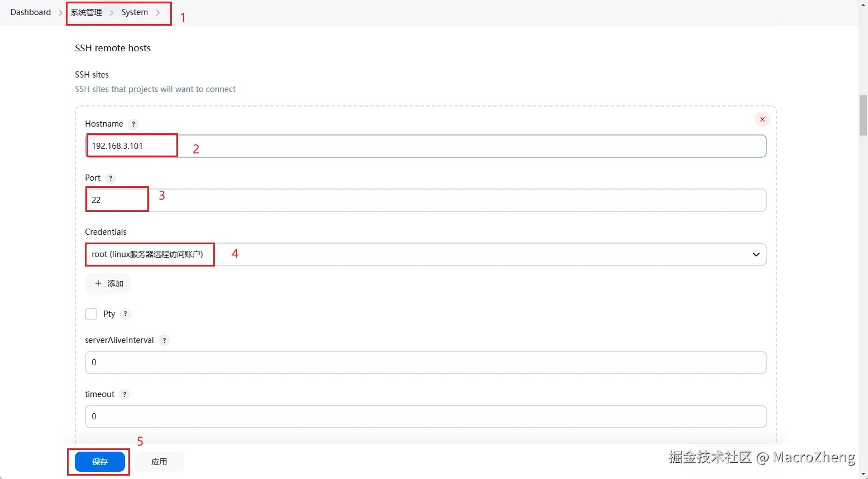Screen dimensions: 868x479
Task: Open the Pty help tooltip icon
Action: pos(126,314)
